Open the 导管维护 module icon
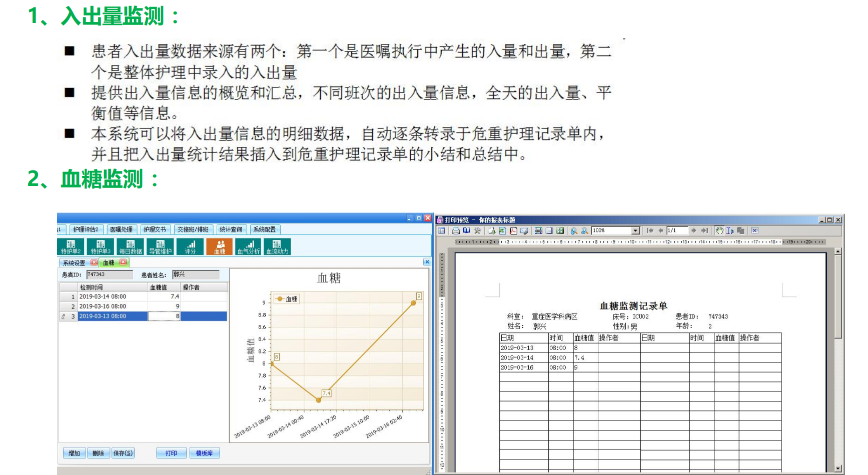 [160, 247]
